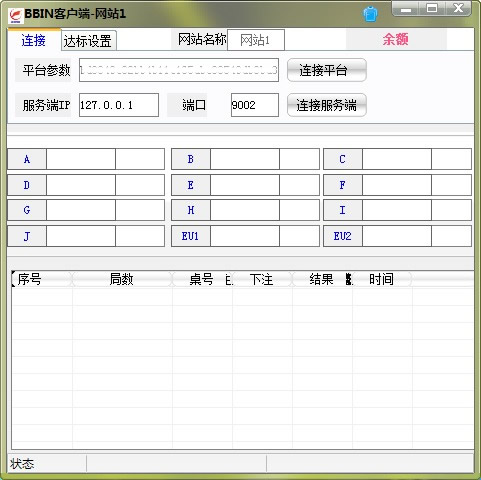Viewport: 481px width, 480px height.
Task: Click the 端口 field showing 9002
Action: point(255,105)
